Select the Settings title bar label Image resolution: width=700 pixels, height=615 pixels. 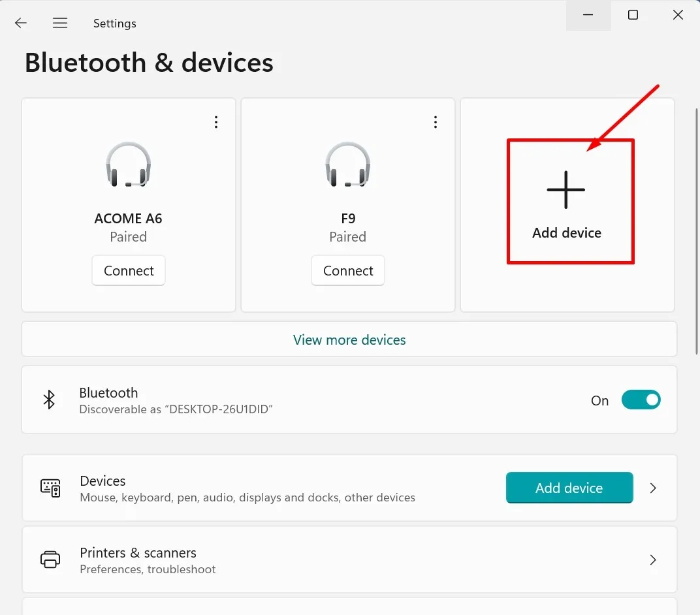(x=114, y=23)
